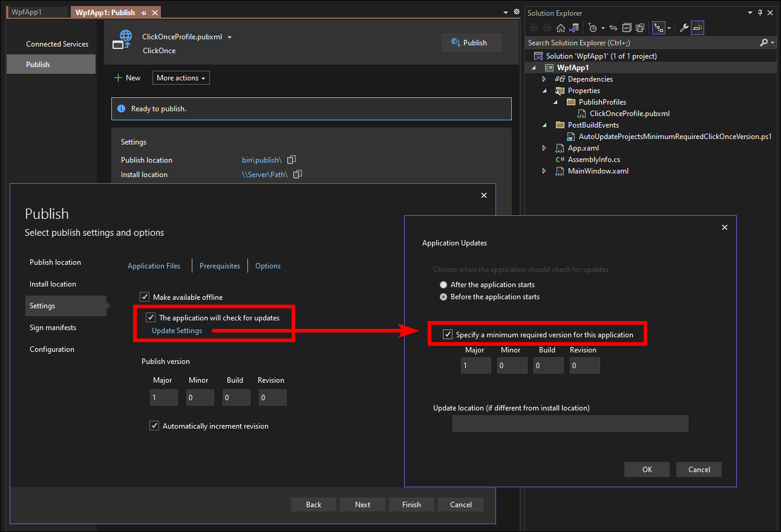Toggle the Preview Selected Items icon

point(697,28)
